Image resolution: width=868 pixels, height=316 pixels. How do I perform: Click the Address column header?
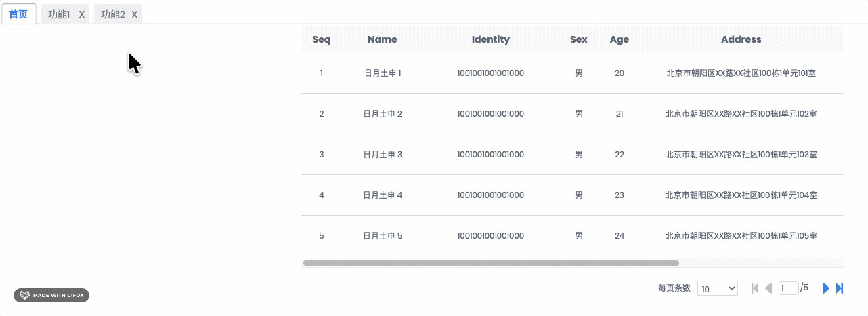click(x=741, y=39)
